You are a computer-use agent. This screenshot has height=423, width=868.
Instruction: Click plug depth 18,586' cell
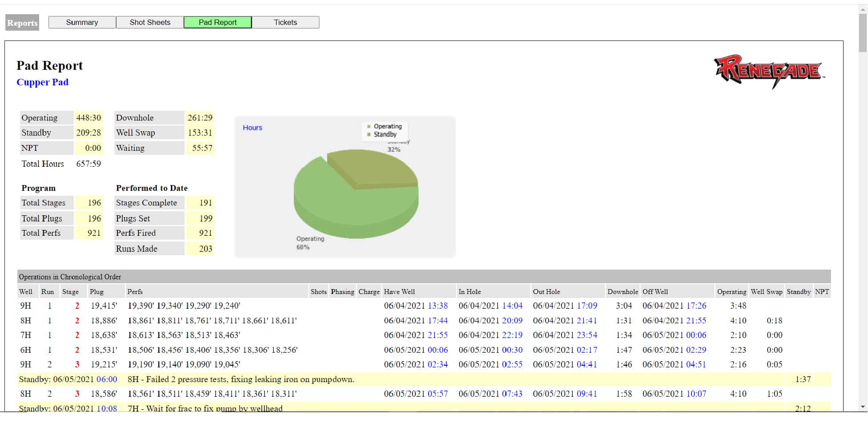pyautogui.click(x=104, y=394)
